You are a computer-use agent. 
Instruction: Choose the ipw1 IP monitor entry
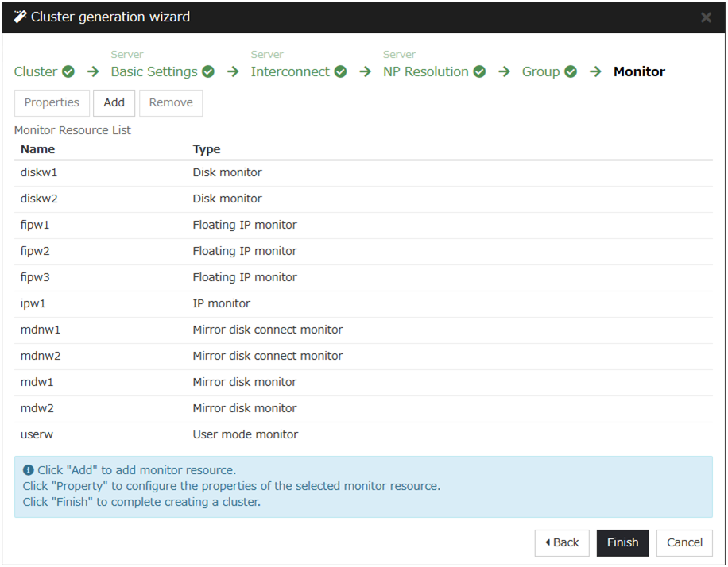(x=362, y=303)
